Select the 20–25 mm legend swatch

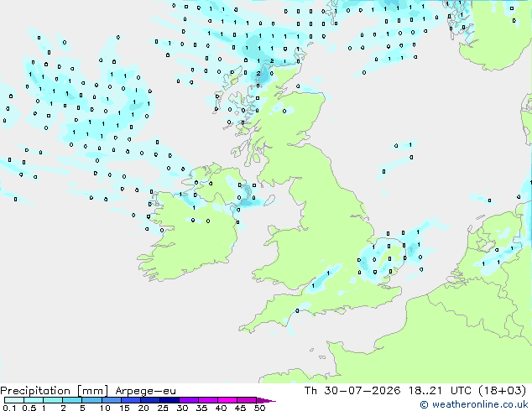click(149, 400)
